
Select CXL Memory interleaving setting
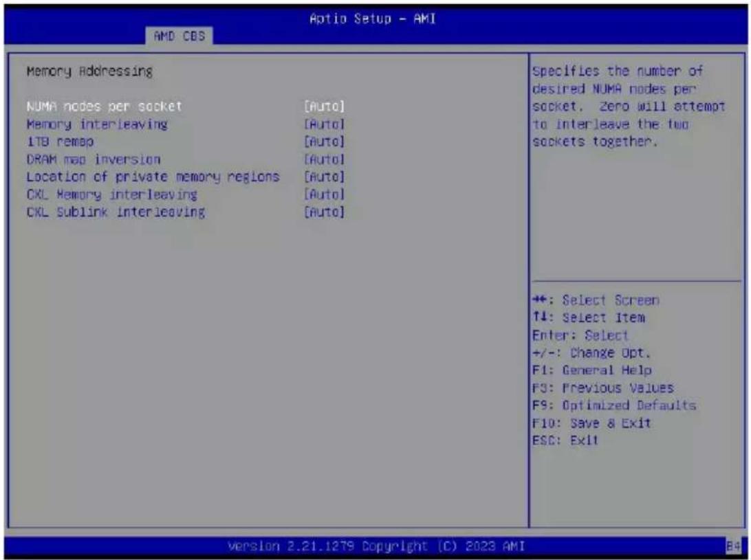coord(112,194)
